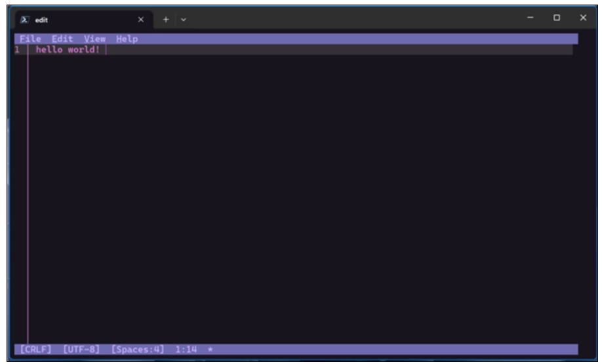
Task: Open a new terminal tab with plus
Action: click(166, 20)
